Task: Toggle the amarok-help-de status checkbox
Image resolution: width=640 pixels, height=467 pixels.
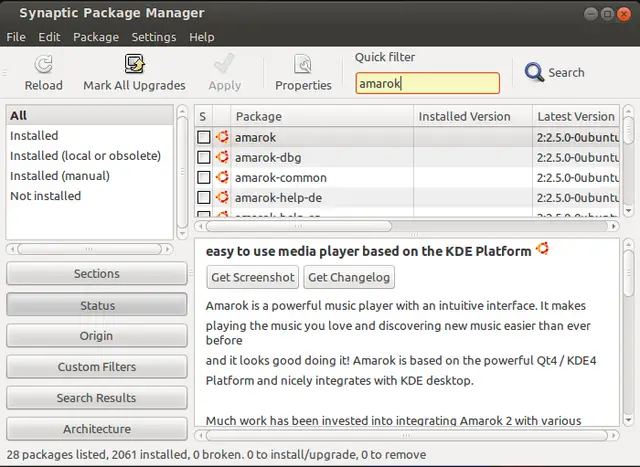Action: 204,197
